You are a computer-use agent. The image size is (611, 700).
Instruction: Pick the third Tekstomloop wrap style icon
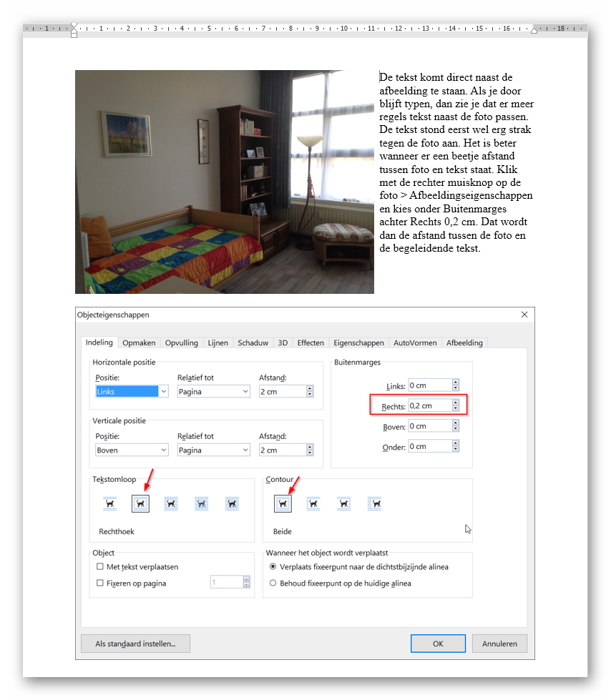(x=170, y=503)
